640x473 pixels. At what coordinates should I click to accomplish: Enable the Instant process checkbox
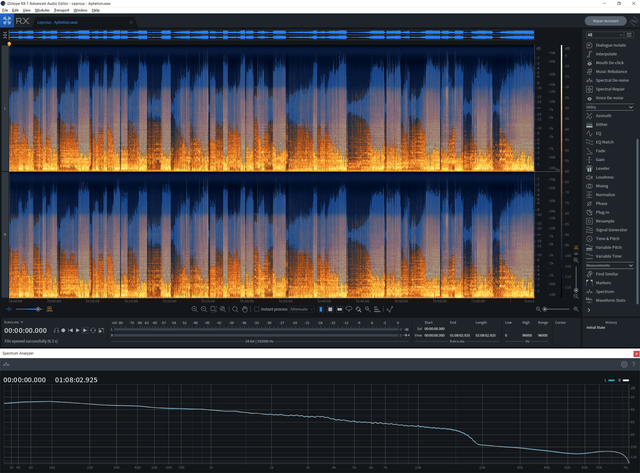[257, 309]
